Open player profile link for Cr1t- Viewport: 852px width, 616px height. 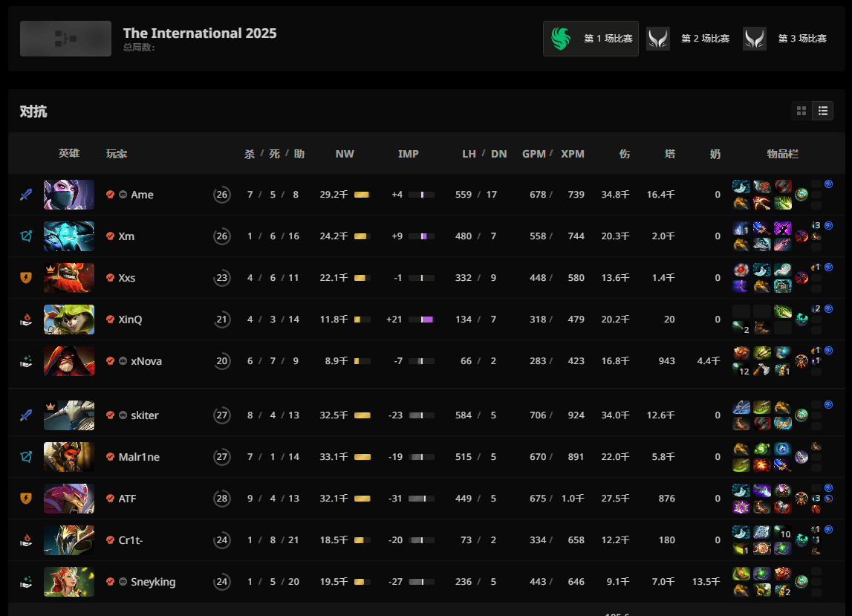click(x=131, y=540)
